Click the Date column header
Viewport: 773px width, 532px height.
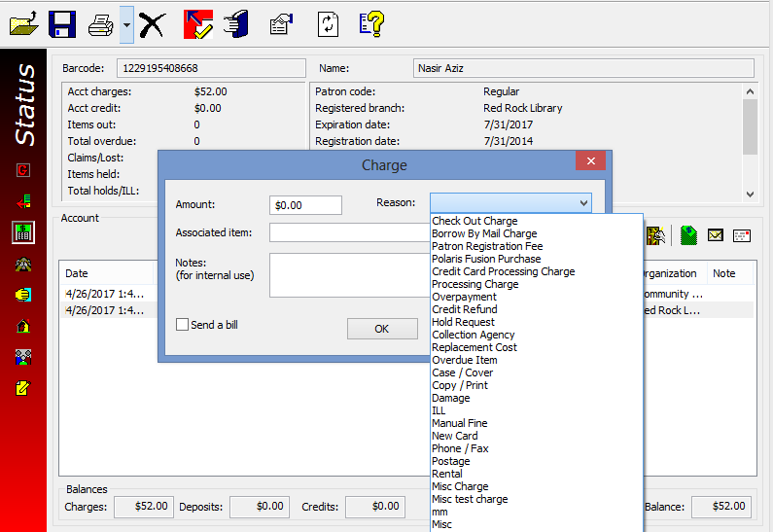point(77,274)
